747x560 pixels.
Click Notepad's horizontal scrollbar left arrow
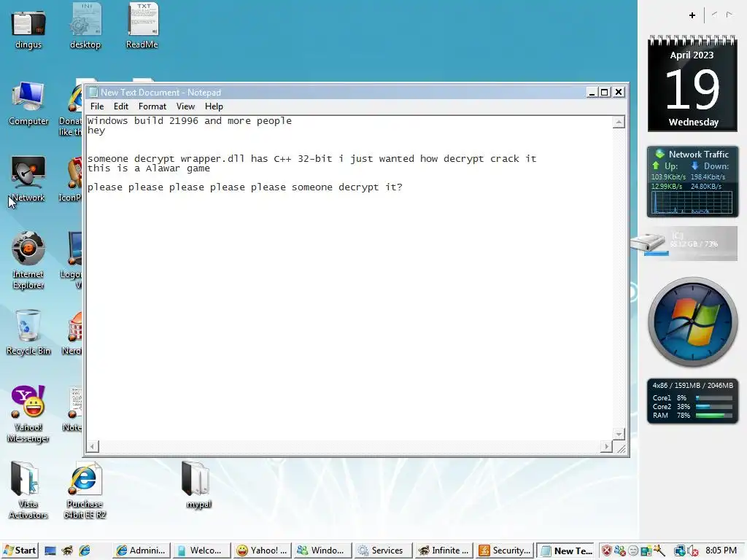click(93, 446)
